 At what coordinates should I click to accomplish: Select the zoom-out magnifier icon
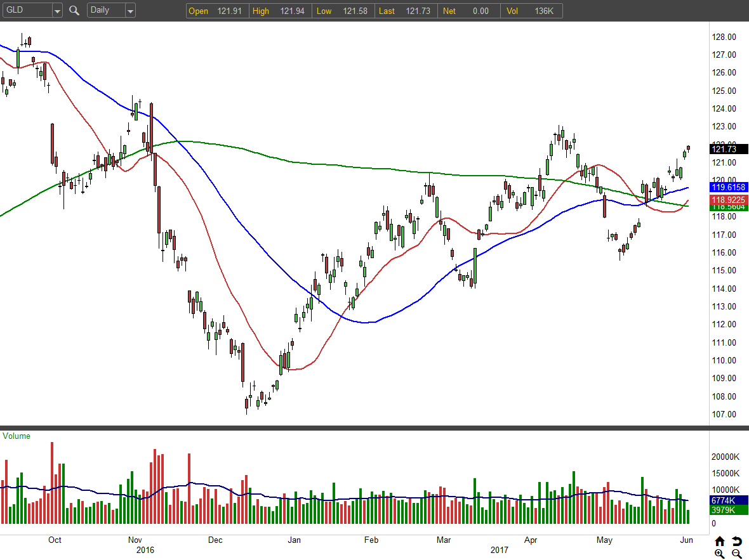tap(736, 553)
